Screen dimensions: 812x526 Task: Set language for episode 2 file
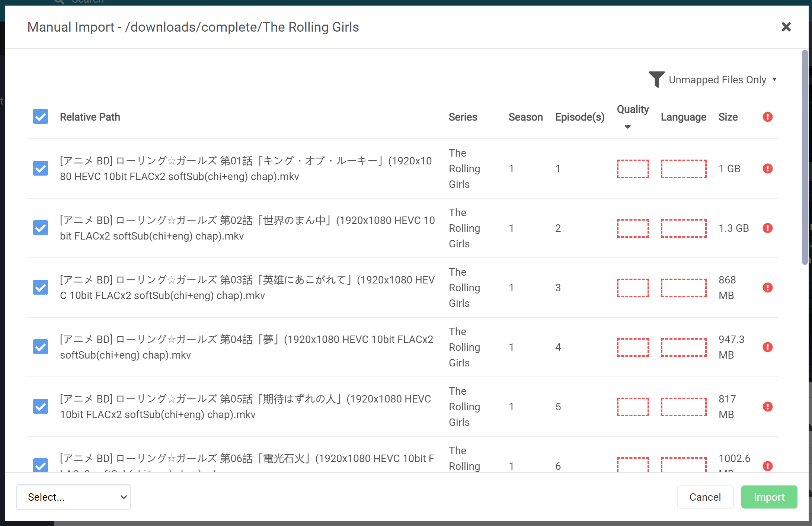(684, 228)
